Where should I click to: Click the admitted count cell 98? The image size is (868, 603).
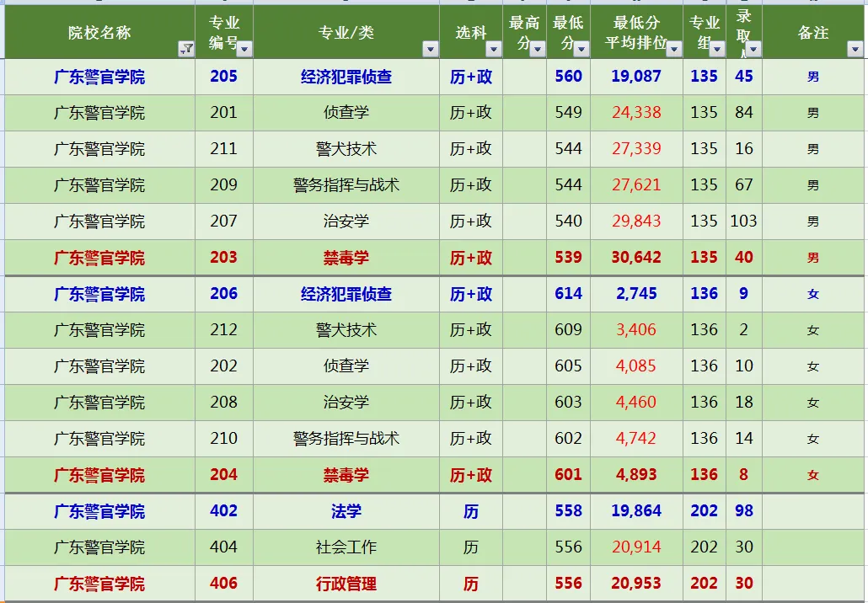click(743, 511)
